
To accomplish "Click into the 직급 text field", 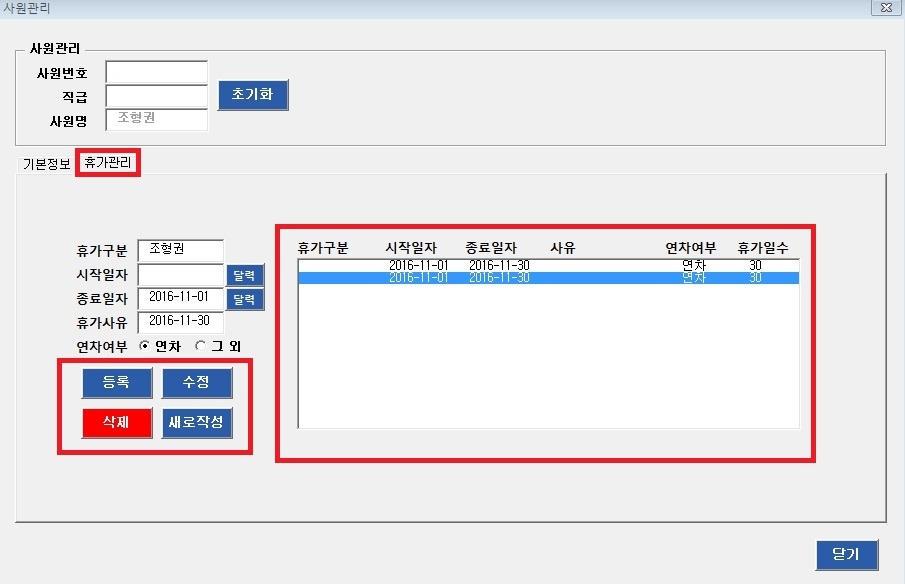I will [156, 96].
